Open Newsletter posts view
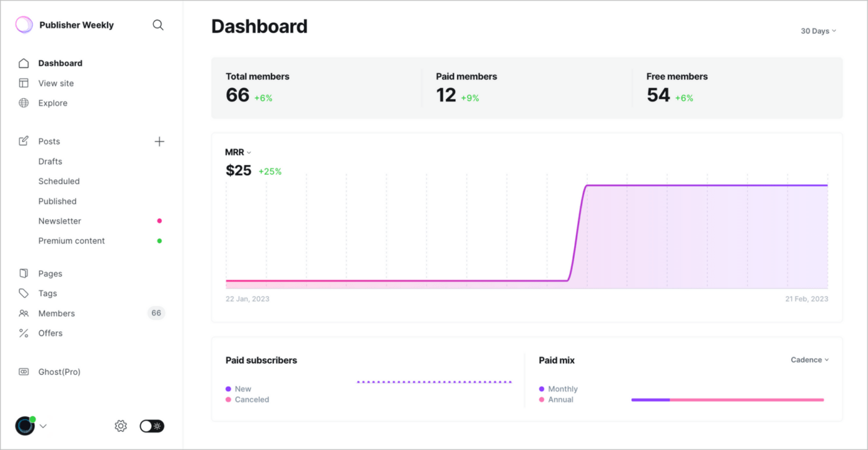The height and width of the screenshot is (450, 868). click(x=60, y=221)
